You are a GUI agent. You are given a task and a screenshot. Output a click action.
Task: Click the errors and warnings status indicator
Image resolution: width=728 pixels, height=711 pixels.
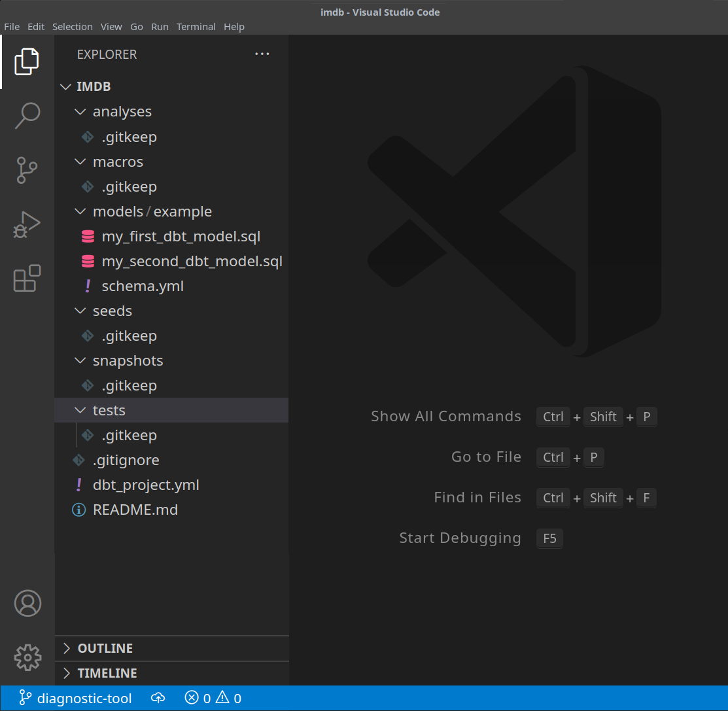point(213,699)
